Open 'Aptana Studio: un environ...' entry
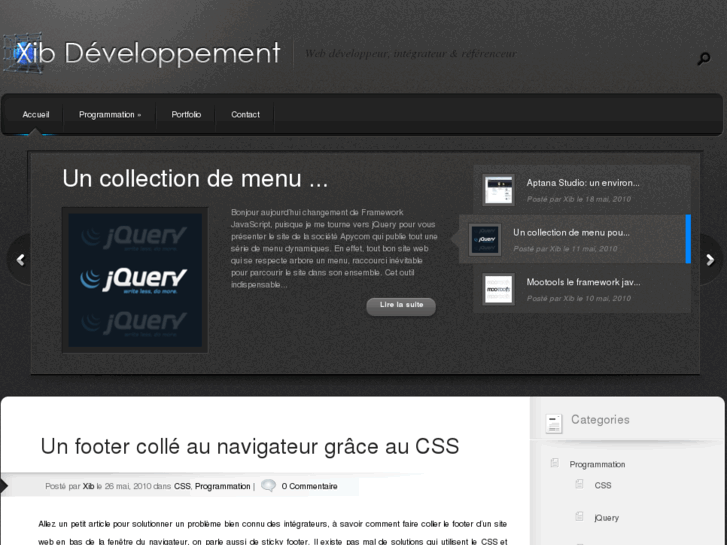This screenshot has height=545, width=727. (583, 183)
